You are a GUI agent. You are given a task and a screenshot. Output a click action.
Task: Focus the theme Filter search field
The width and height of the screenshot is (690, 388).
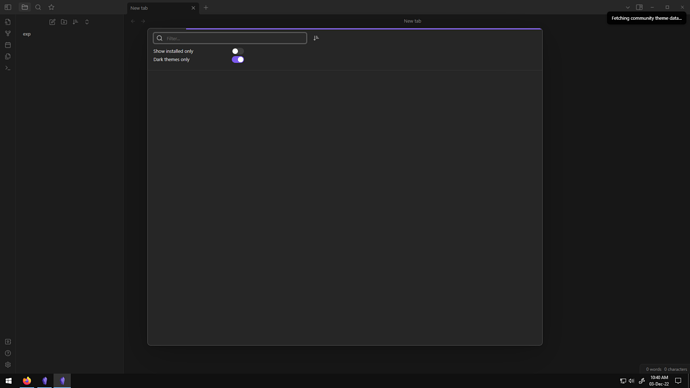[x=230, y=38]
